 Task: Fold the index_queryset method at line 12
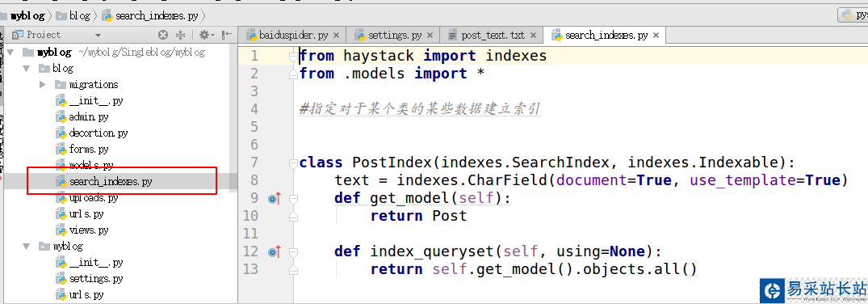point(293,252)
